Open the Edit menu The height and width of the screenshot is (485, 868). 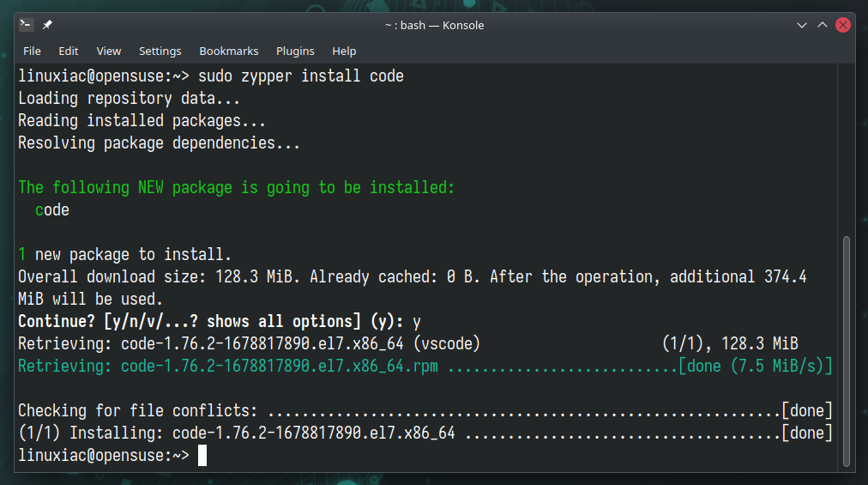[68, 51]
